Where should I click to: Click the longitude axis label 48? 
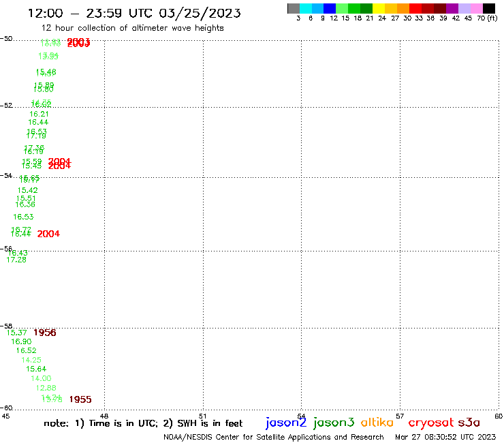(x=104, y=416)
